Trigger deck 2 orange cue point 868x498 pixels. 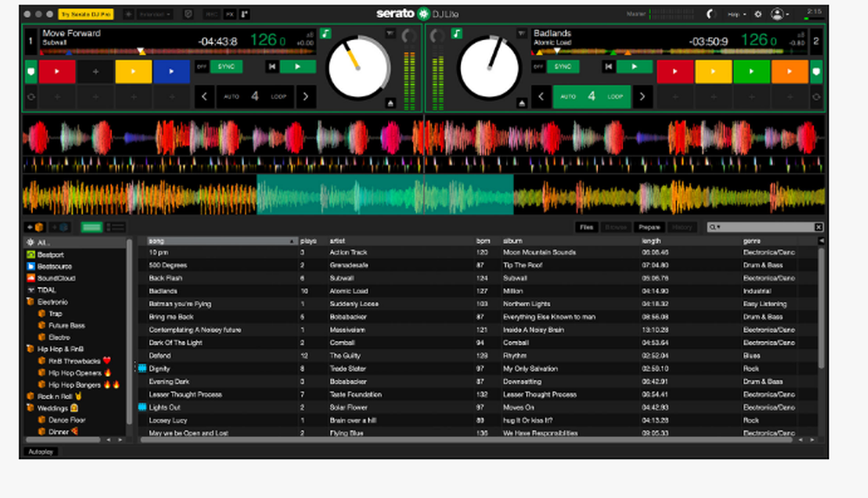tap(789, 72)
